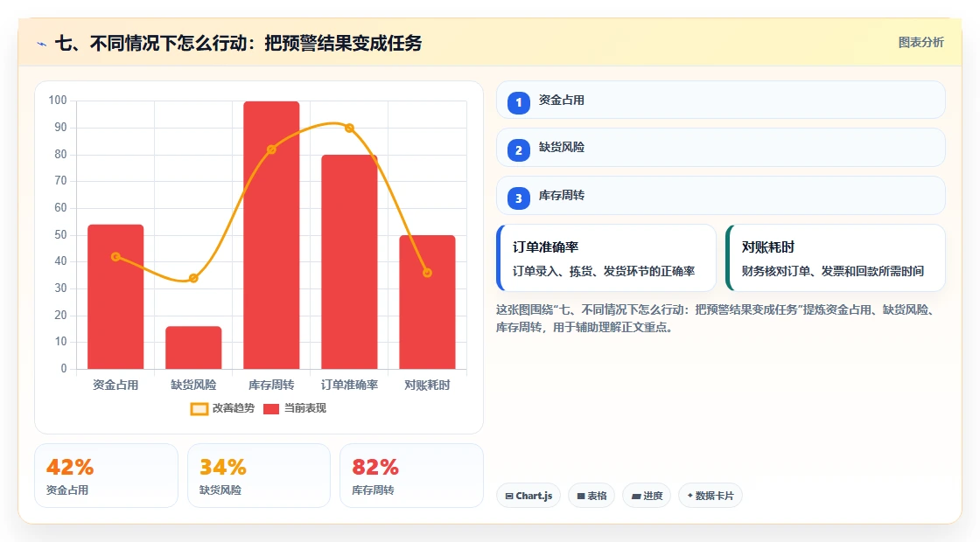Click the numbered badge 3 for 库存周转
The width and height of the screenshot is (980, 542).
pyautogui.click(x=519, y=198)
